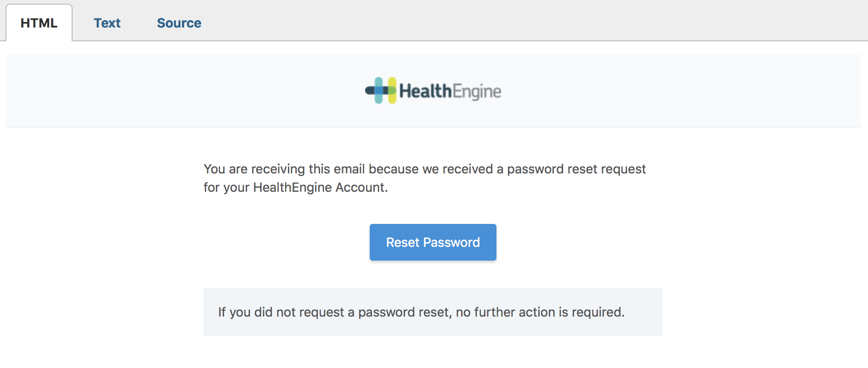Click white area below the notice box
This screenshot has width=868, height=368.
(x=433, y=353)
